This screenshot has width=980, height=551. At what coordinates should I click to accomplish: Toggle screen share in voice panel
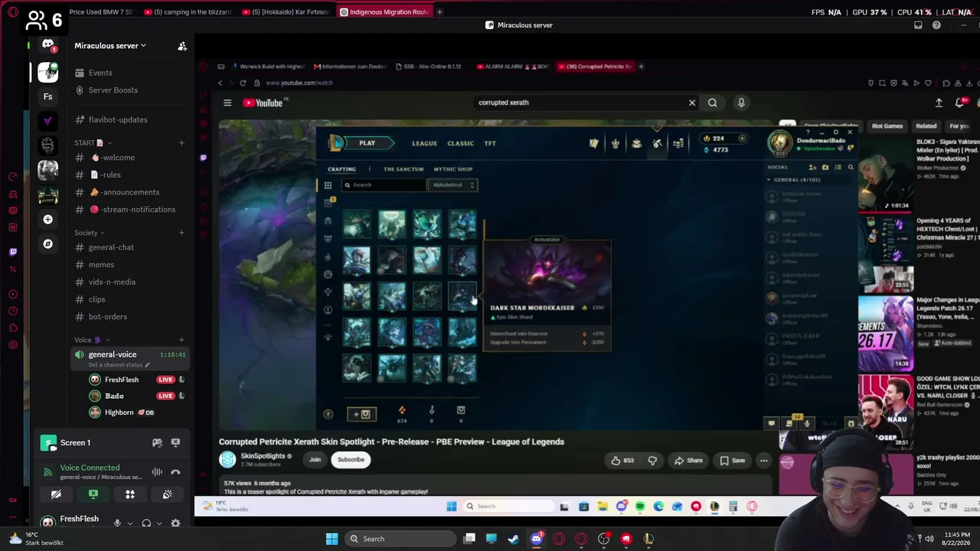(x=93, y=494)
